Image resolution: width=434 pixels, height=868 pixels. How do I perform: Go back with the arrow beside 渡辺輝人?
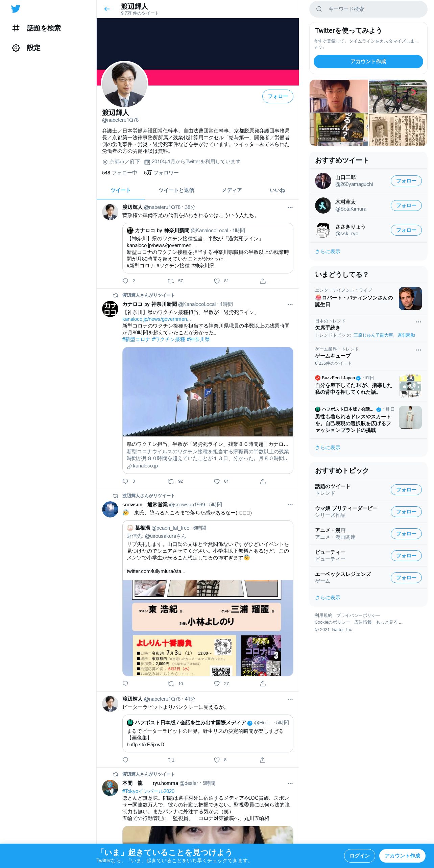[x=107, y=9]
